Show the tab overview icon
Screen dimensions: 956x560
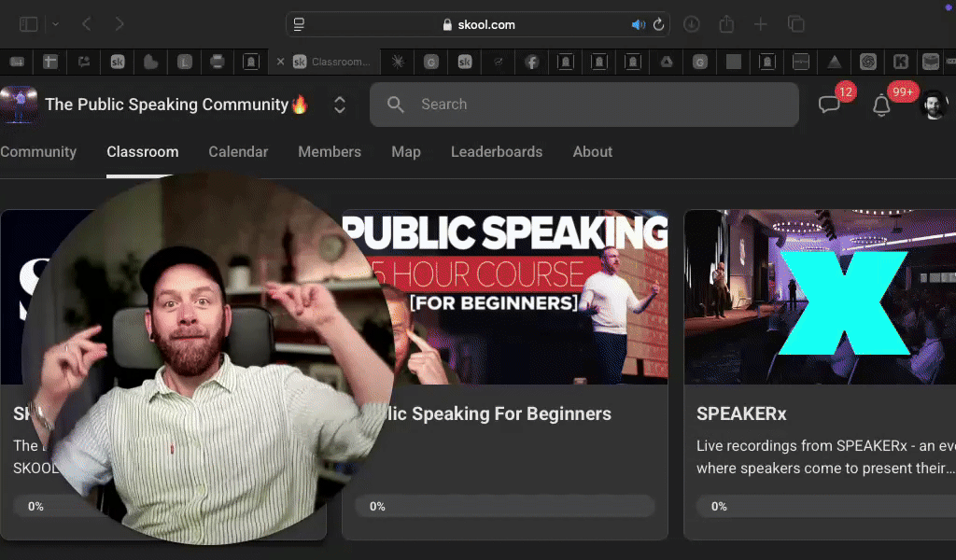click(795, 24)
